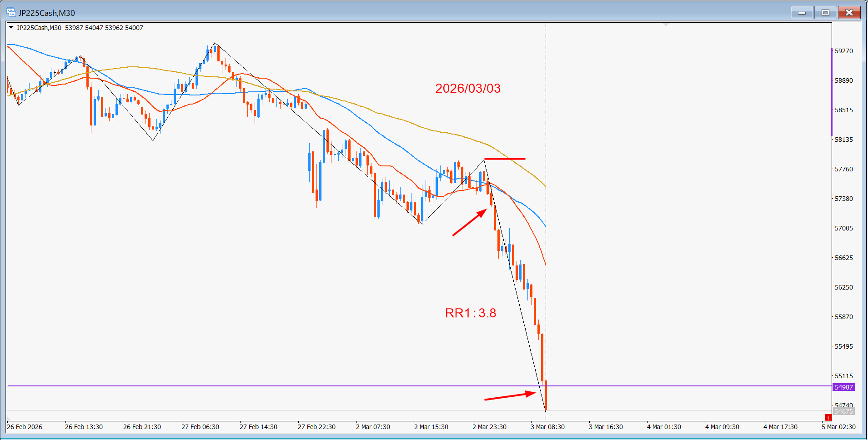Click the 3 Mar 08:30 time label
This screenshot has width=868, height=440.
(547, 427)
